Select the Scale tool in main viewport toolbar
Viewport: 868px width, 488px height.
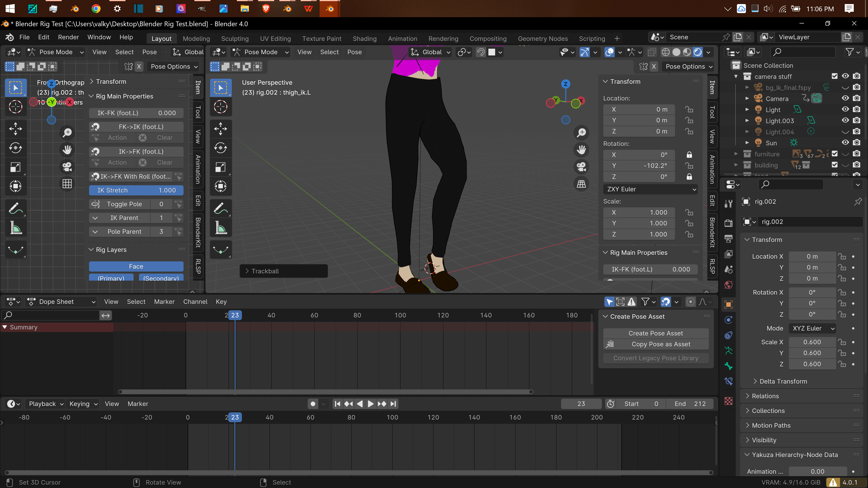point(221,167)
